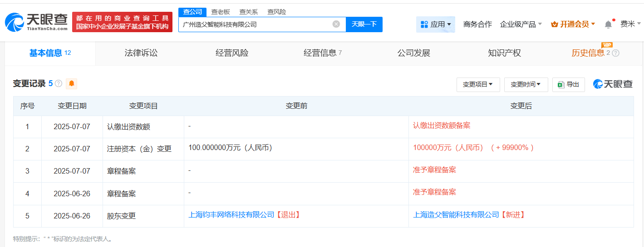
Task: Open the 变更时间 filter dropdown
Action: coord(526,84)
